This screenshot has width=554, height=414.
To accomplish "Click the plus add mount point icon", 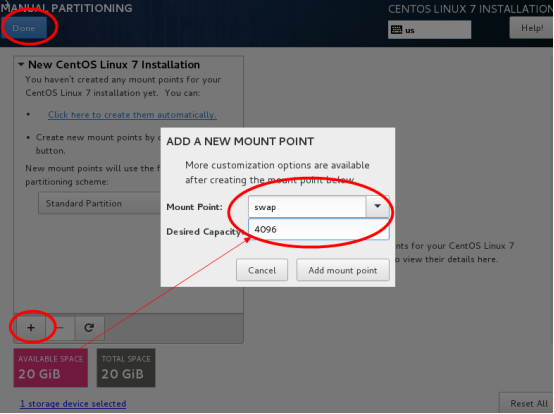I will coord(31,328).
